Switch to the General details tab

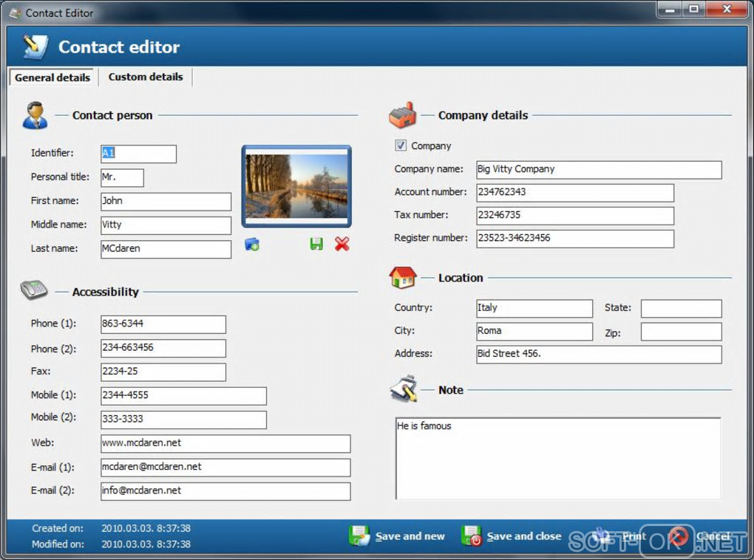(52, 78)
